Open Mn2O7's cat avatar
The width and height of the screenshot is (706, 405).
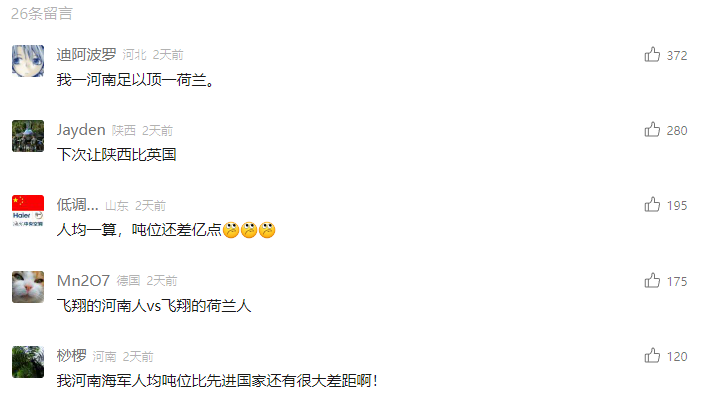coord(28,287)
